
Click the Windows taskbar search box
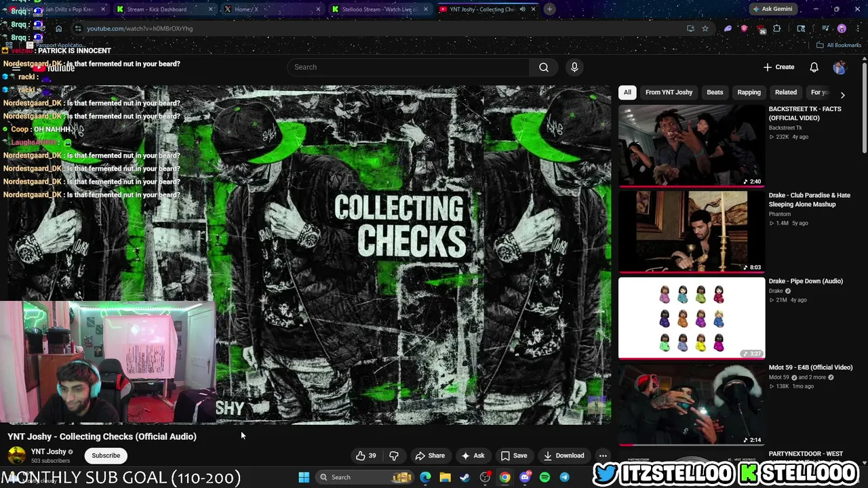(x=365, y=477)
